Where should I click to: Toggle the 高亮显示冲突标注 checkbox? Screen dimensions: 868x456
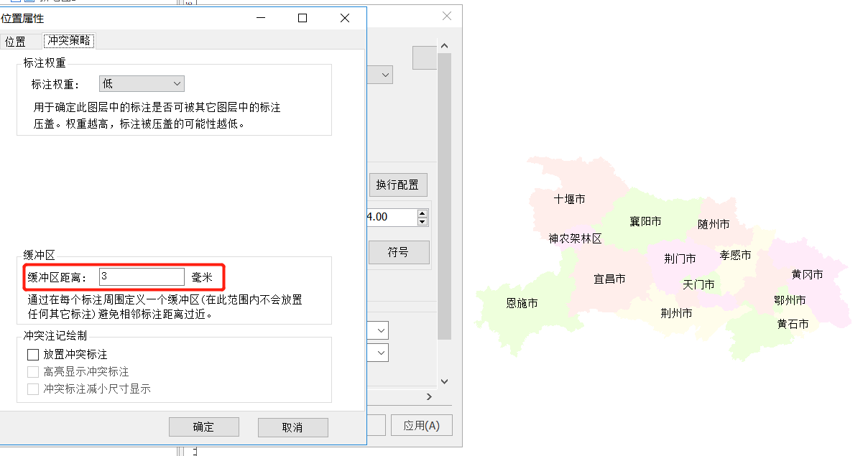tap(33, 371)
